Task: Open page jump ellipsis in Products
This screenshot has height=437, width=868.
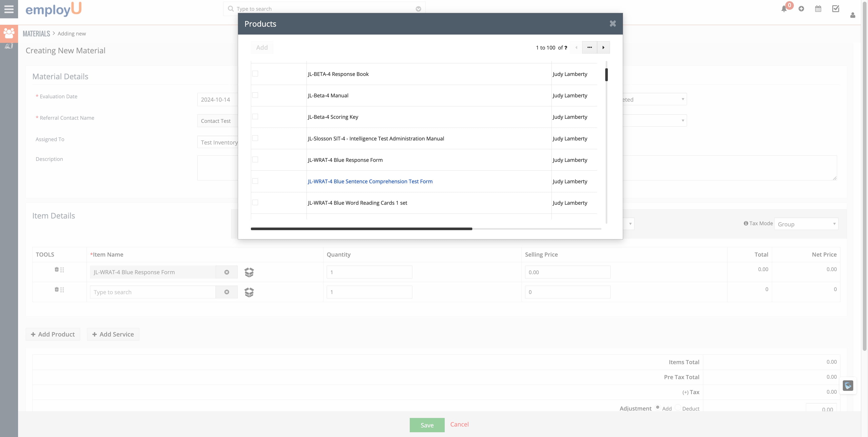Action: pos(589,48)
